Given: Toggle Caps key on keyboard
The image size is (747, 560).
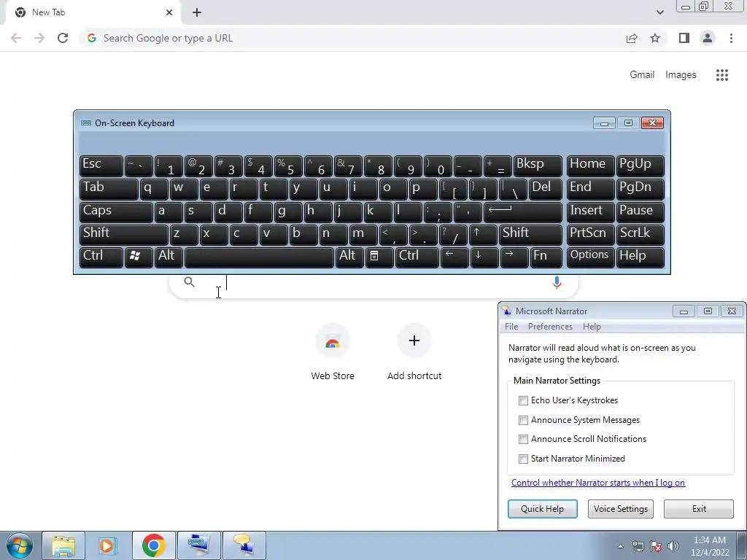Looking at the screenshot, I should pos(116,212).
